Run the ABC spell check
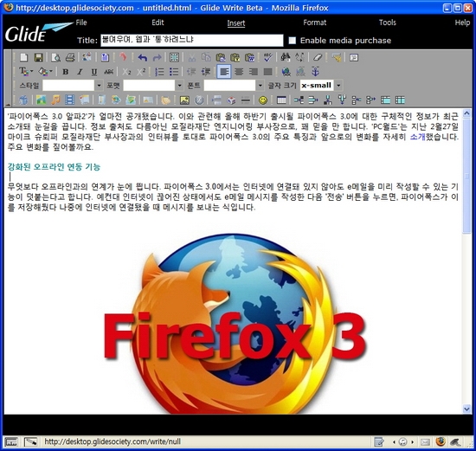The width and height of the screenshot is (476, 451). point(267,57)
